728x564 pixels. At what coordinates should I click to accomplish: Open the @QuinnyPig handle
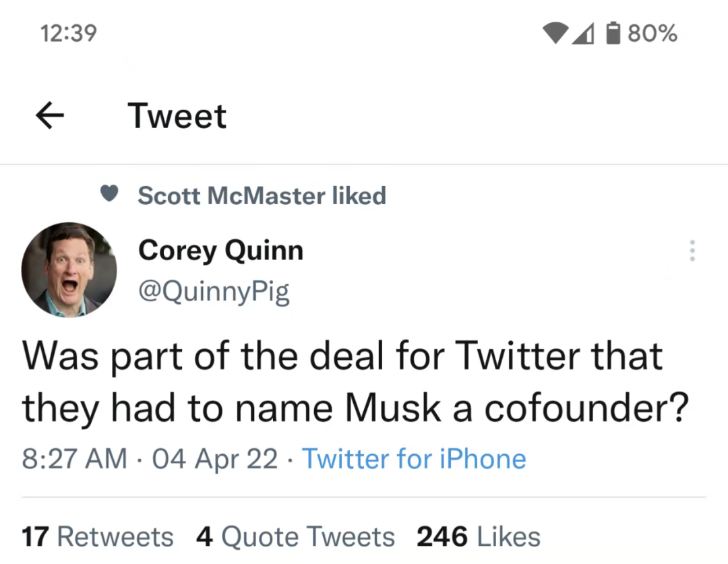coord(214,291)
